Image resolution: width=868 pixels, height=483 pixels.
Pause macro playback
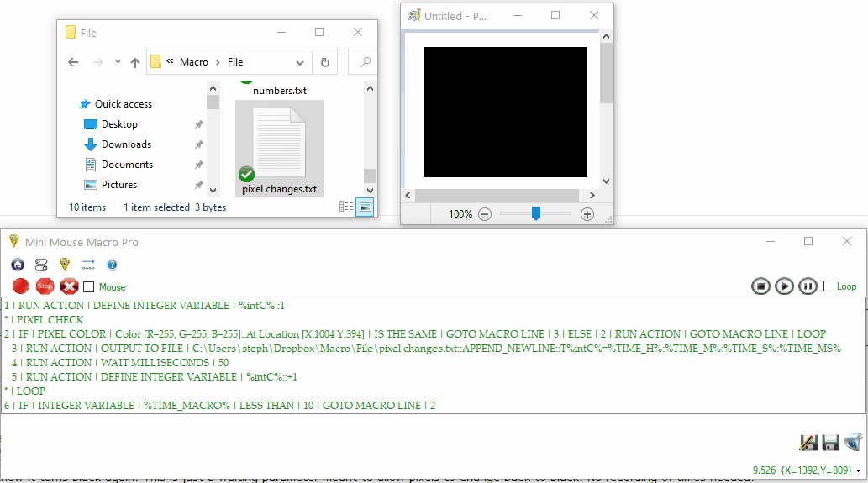click(x=808, y=286)
